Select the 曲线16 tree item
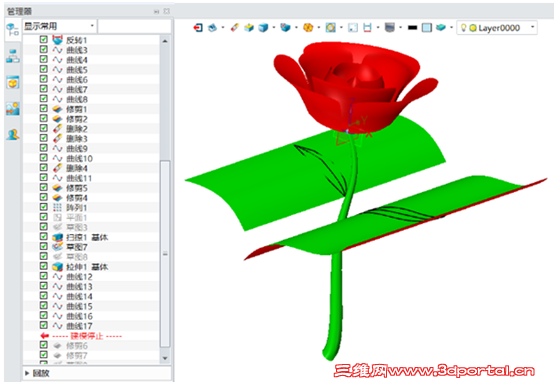 (79, 316)
